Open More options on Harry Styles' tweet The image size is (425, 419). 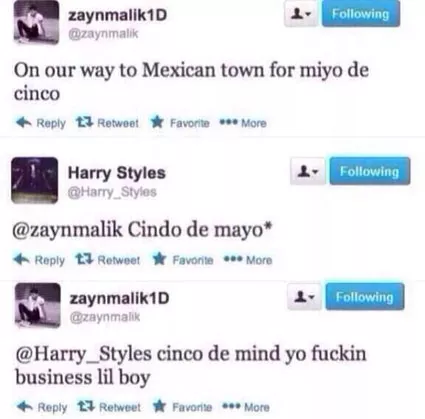click(248, 260)
